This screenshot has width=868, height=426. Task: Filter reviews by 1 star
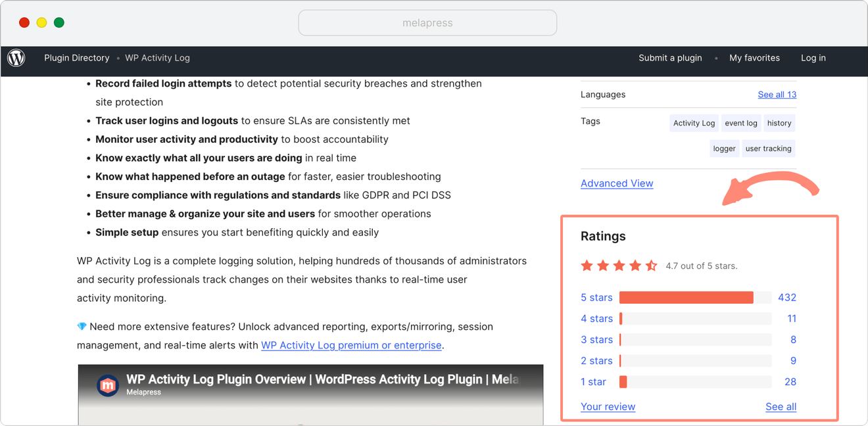click(x=593, y=382)
